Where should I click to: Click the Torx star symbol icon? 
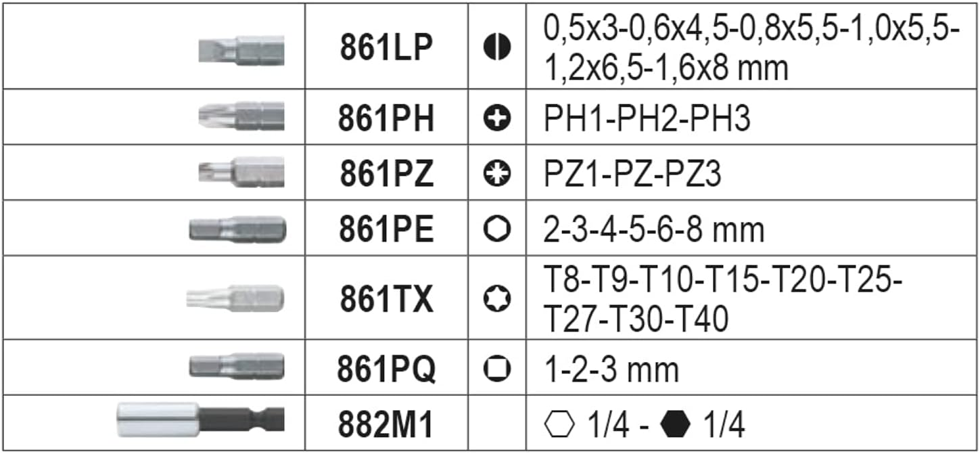[x=497, y=298]
